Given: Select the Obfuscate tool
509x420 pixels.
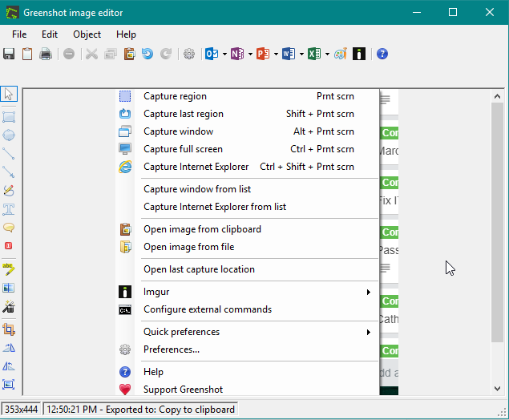Looking at the screenshot, I should [x=9, y=288].
